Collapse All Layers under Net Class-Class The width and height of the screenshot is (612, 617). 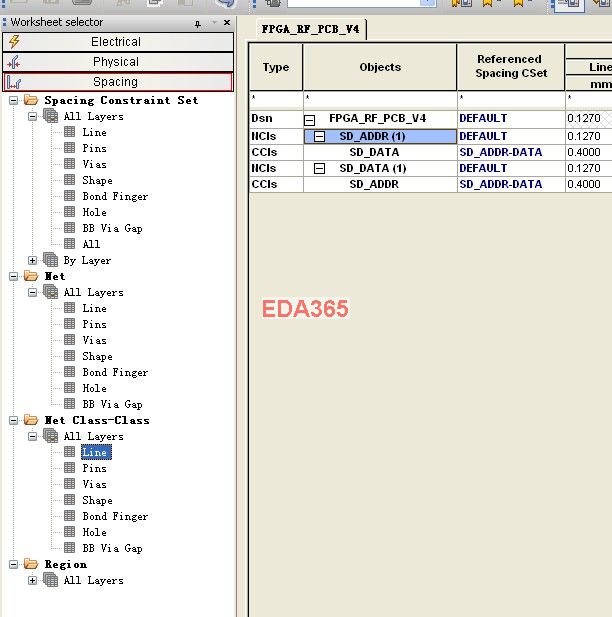tap(33, 436)
